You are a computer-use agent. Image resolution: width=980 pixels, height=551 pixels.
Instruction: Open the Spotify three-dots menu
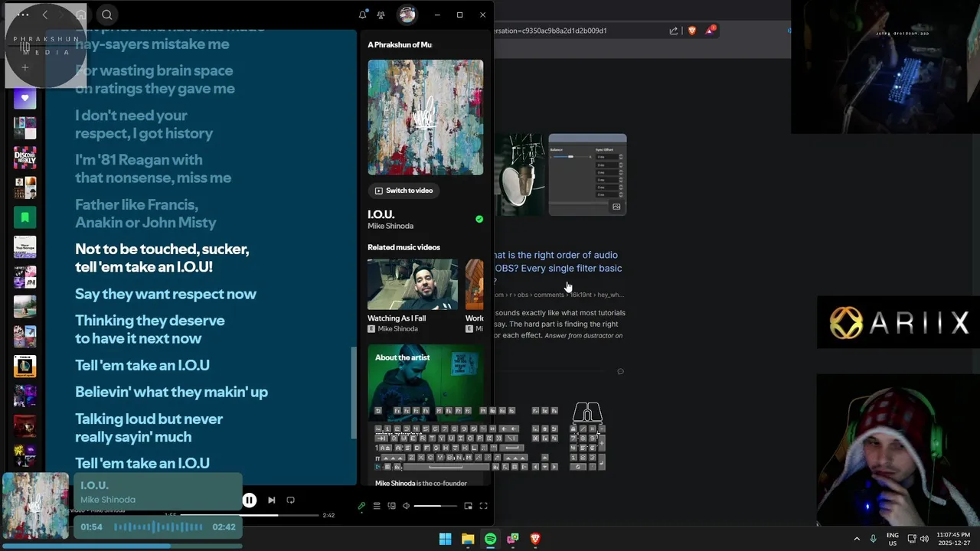pos(23,15)
